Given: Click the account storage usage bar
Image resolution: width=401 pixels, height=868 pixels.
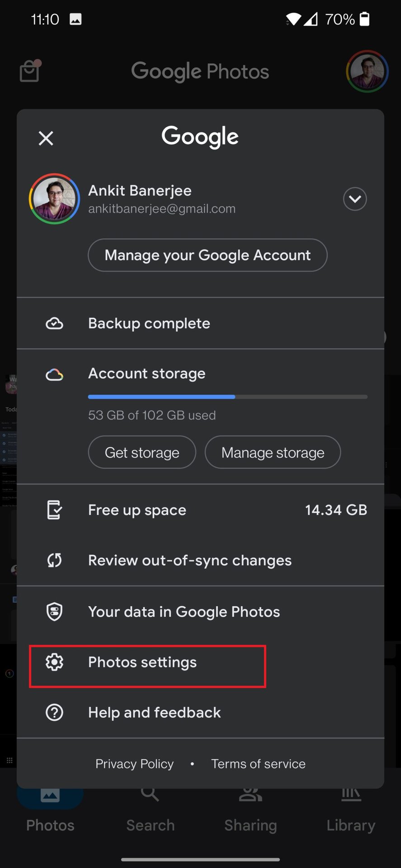Looking at the screenshot, I should (227, 397).
